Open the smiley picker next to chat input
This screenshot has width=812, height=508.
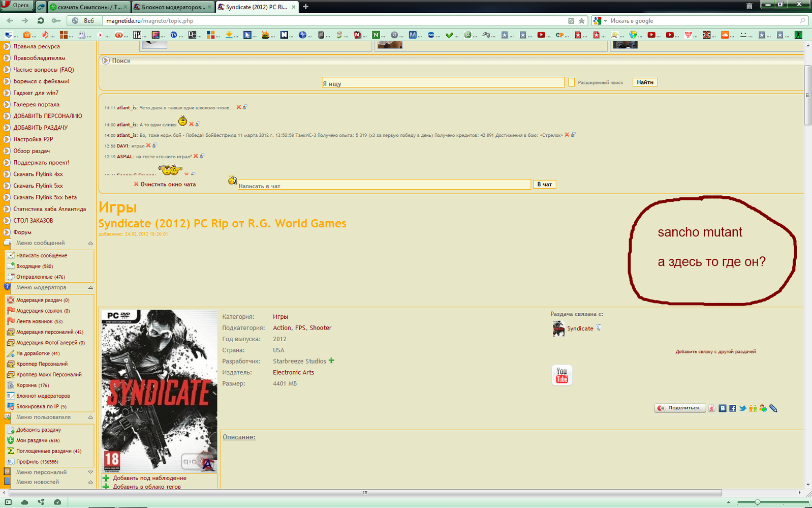coord(232,181)
